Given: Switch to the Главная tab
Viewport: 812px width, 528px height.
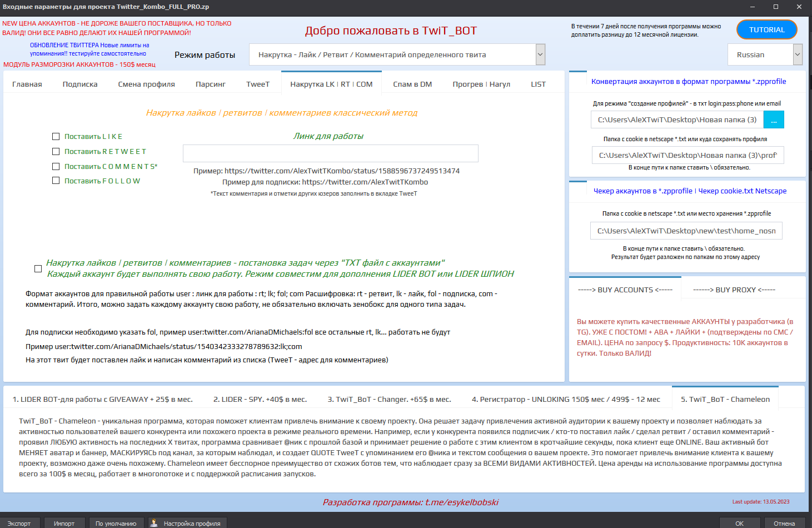Looking at the screenshot, I should (27, 84).
